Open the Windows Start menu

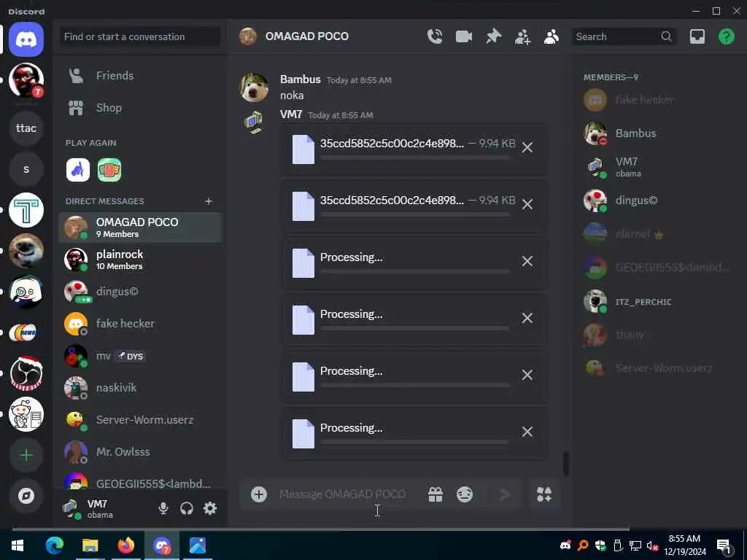point(18,545)
